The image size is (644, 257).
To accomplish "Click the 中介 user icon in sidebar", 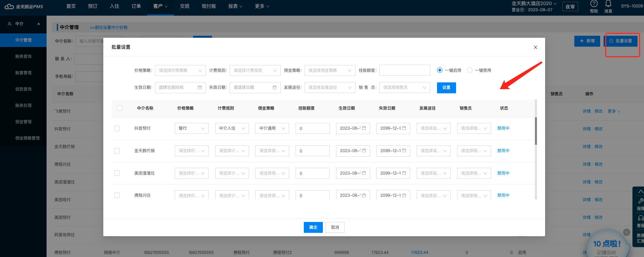I will pos(10,24).
